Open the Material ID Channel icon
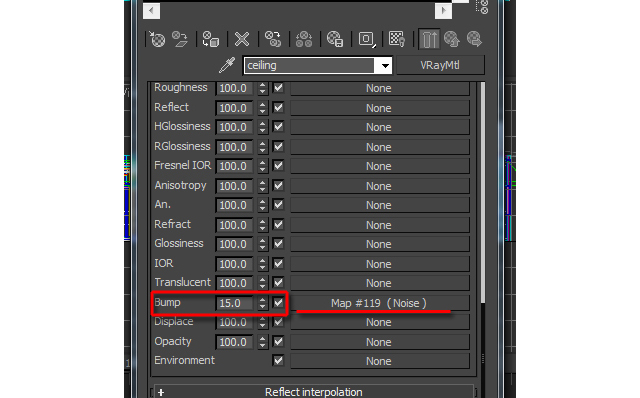The image size is (640, 398). tap(367, 40)
